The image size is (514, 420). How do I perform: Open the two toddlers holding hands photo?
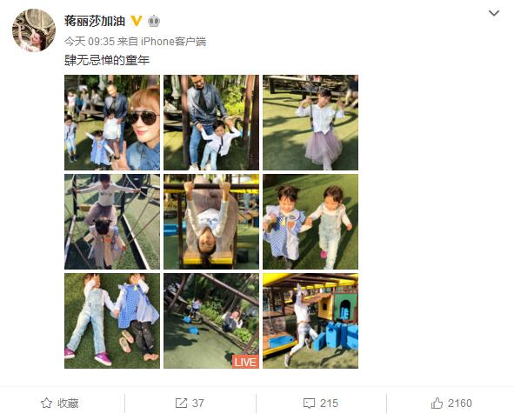click(x=310, y=222)
